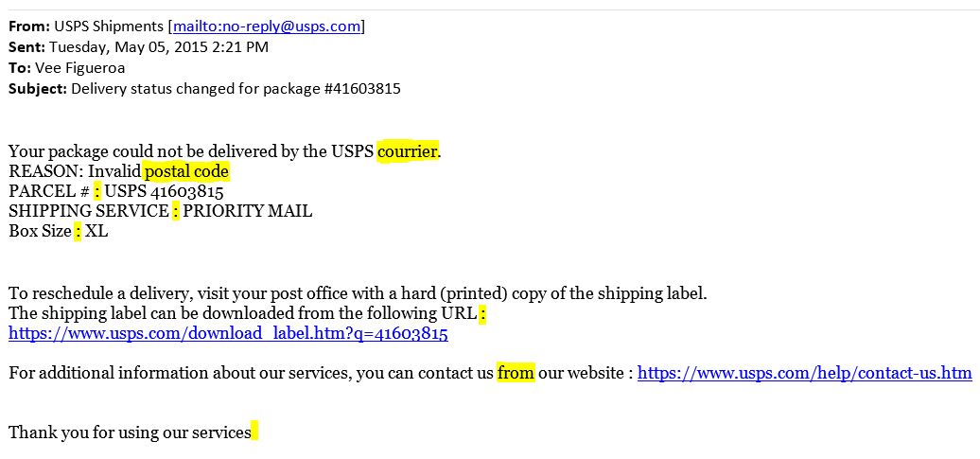This screenshot has height=459, width=980.
Task: Click the 'PRIORITY MAIL' shipping service text
Action: click(x=248, y=211)
